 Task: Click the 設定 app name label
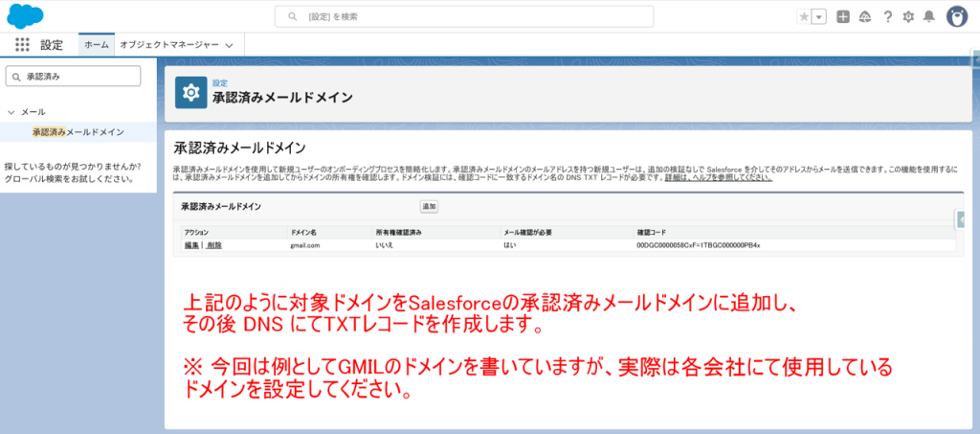pos(52,45)
